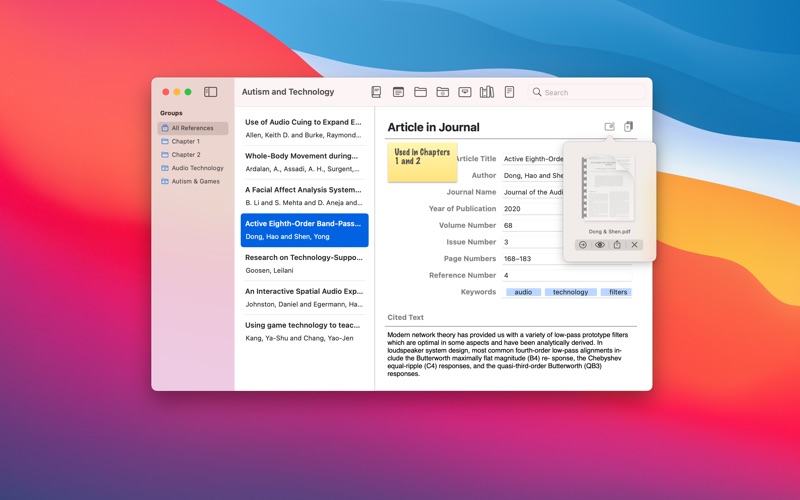
Task: Click into the Cited Text paragraph
Action: pos(508,354)
